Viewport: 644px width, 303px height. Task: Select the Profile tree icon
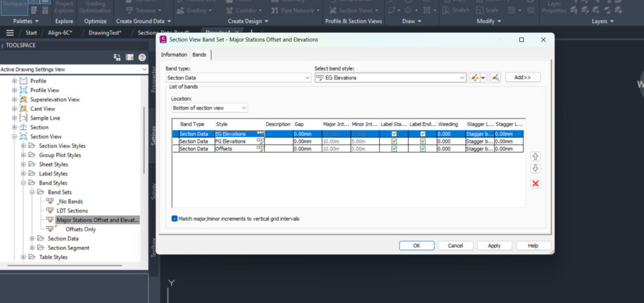pyautogui.click(x=24, y=81)
